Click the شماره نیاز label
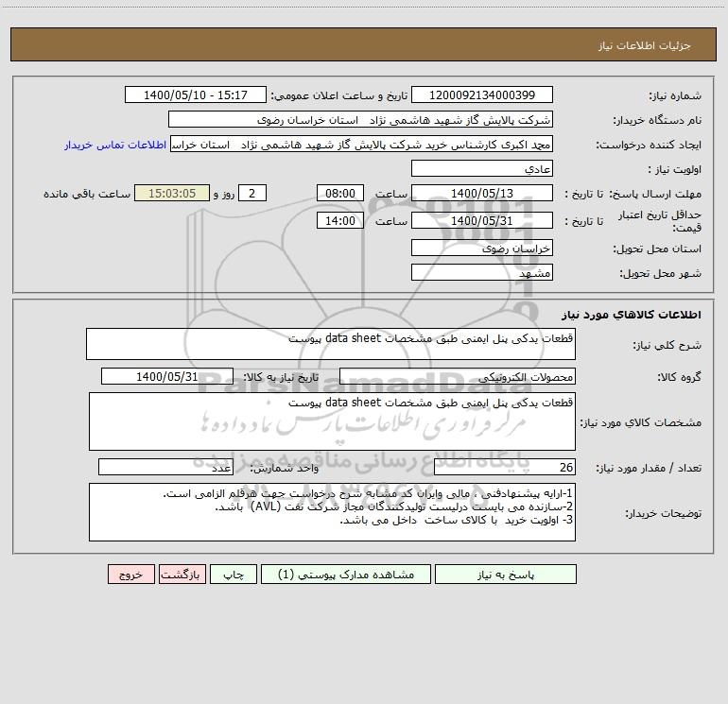This screenshot has height=704, width=728. click(675, 95)
